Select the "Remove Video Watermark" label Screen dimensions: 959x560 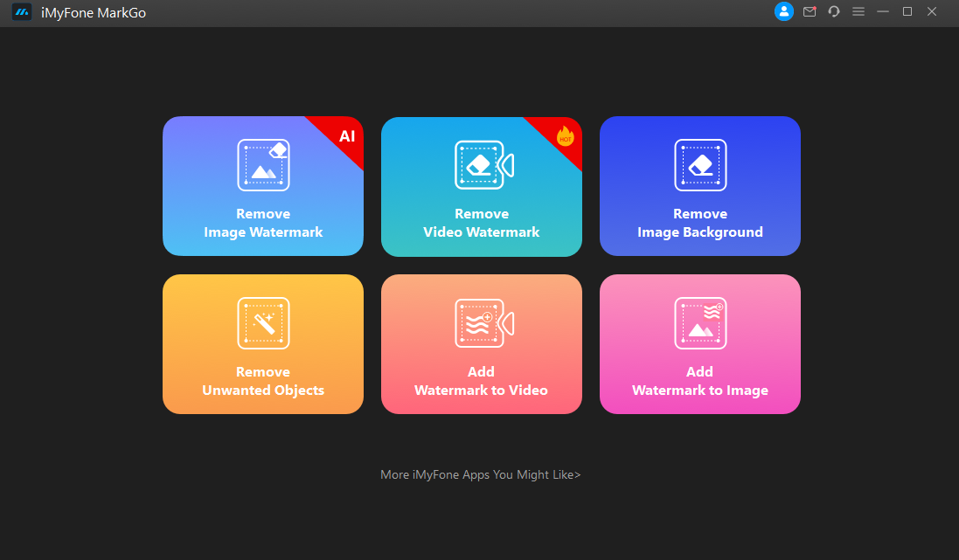(x=482, y=223)
